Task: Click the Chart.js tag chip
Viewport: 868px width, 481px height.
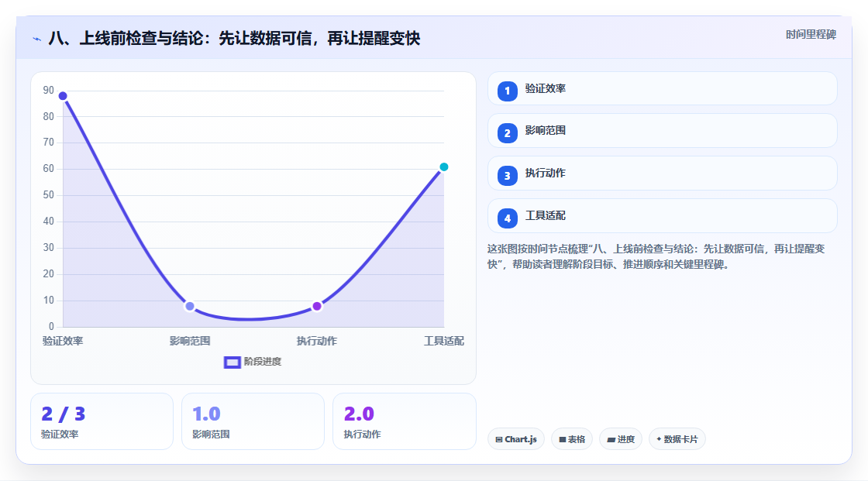Action: tap(516, 439)
